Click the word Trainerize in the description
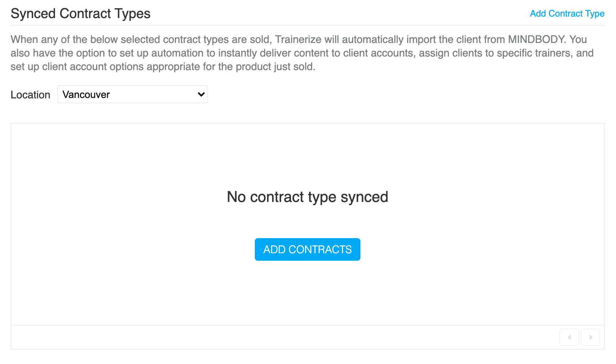Viewport: 616px width, 364px height. pos(298,39)
